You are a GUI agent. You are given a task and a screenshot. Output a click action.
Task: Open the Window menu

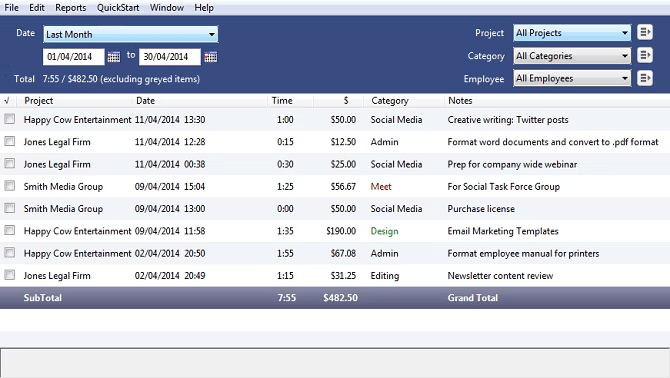(x=167, y=8)
